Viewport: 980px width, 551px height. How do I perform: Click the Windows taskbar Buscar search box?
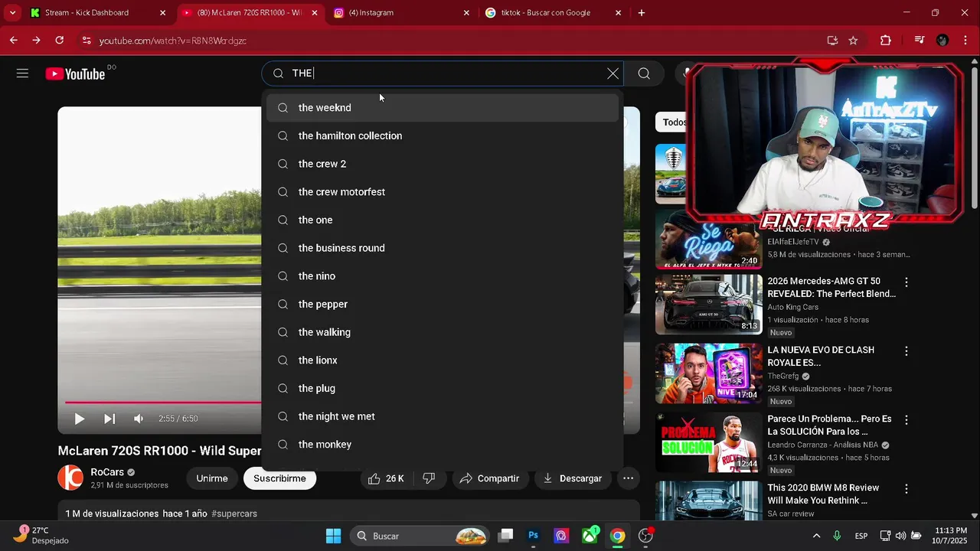click(x=420, y=536)
